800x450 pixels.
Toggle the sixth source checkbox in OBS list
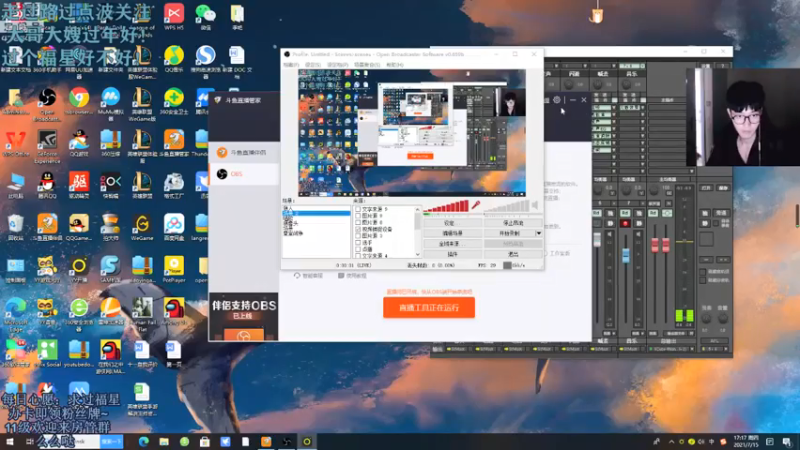pyautogui.click(x=358, y=242)
